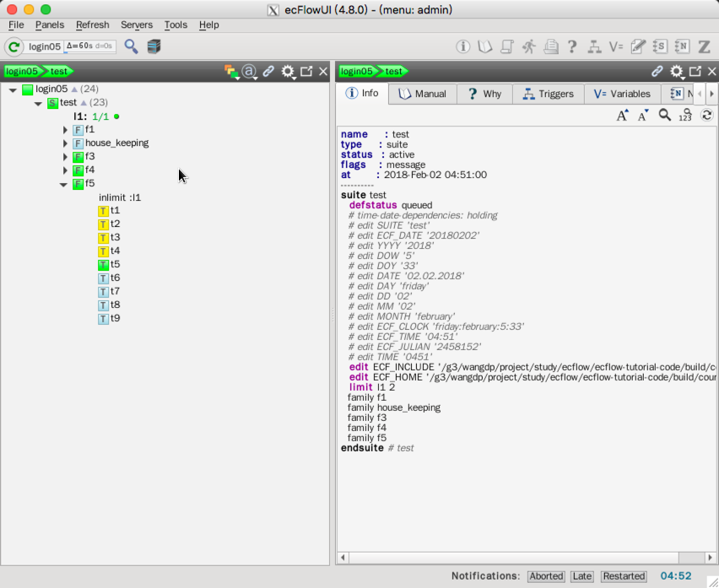Click the Manual book toolbar icon
This screenshot has height=588, width=719.
[484, 46]
